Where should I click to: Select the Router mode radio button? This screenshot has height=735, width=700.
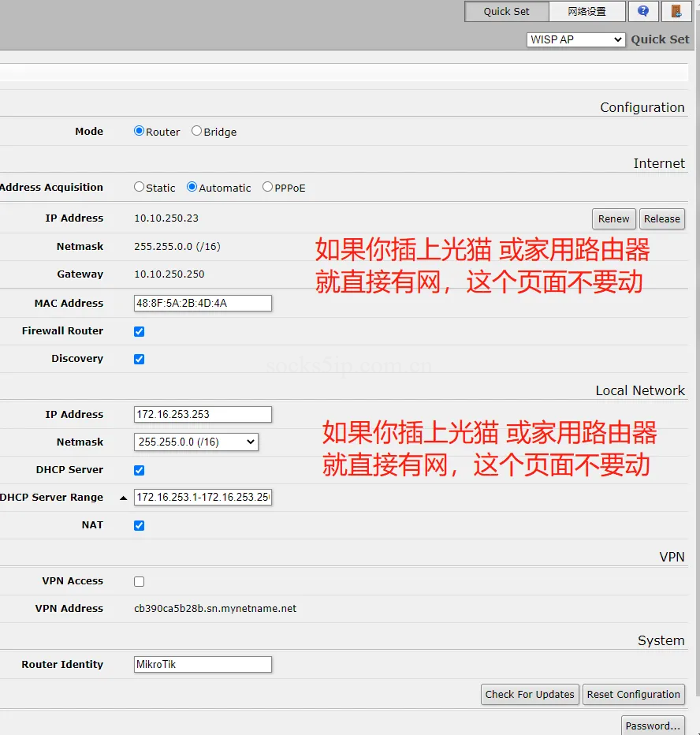tap(139, 131)
